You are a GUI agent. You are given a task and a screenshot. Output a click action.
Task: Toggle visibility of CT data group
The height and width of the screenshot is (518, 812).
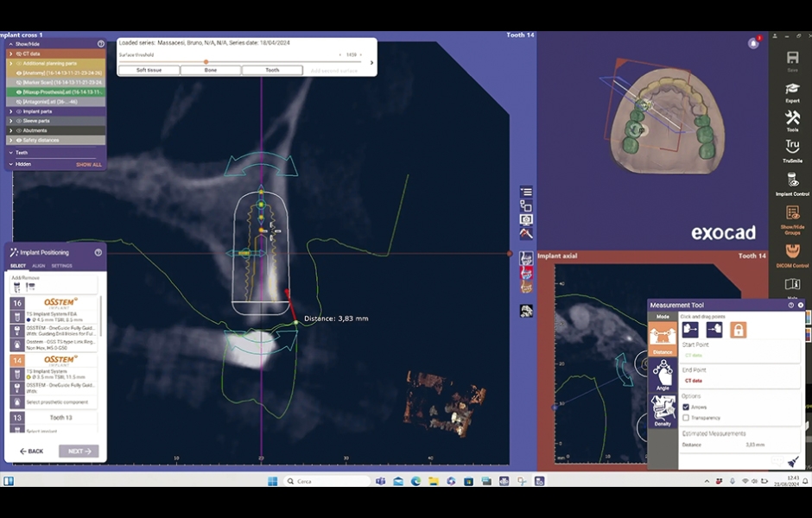(19, 54)
